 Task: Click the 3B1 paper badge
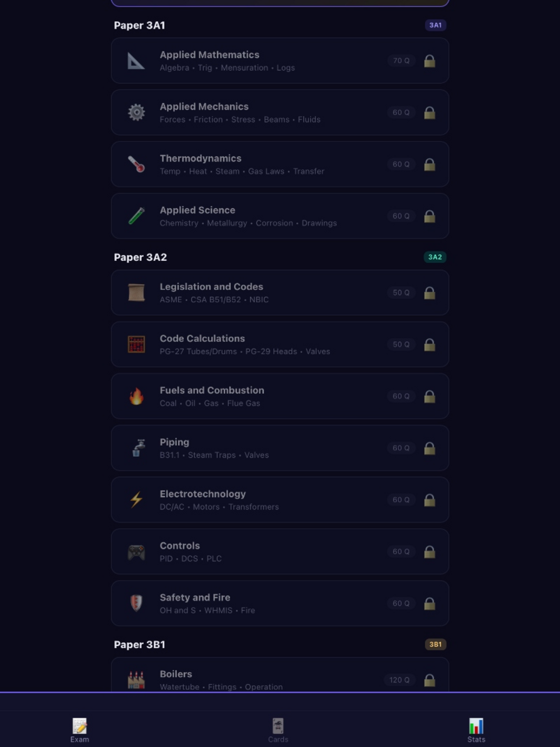point(435,644)
